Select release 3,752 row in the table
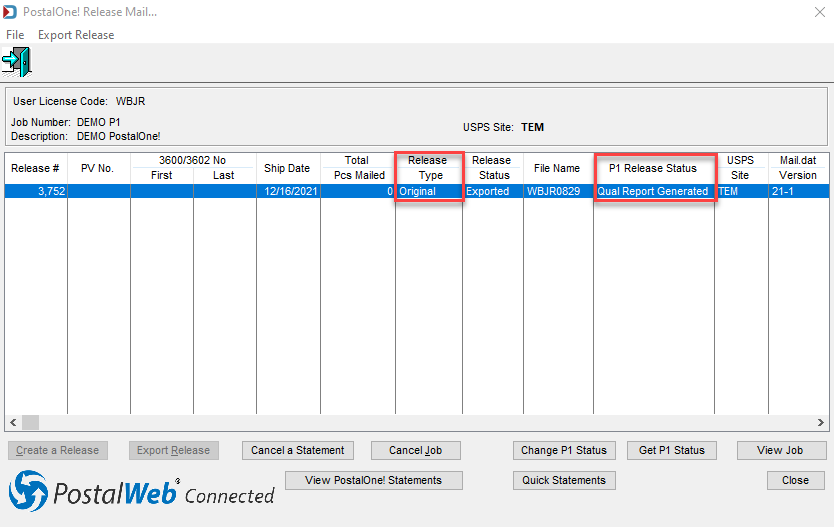Screen dimensions: 834x527 (417, 191)
